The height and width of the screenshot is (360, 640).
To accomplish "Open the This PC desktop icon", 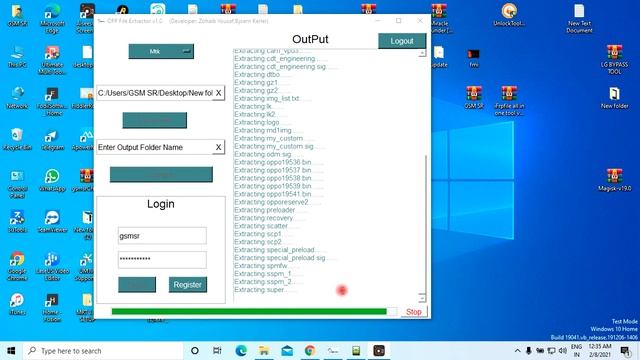I will click(17, 57).
